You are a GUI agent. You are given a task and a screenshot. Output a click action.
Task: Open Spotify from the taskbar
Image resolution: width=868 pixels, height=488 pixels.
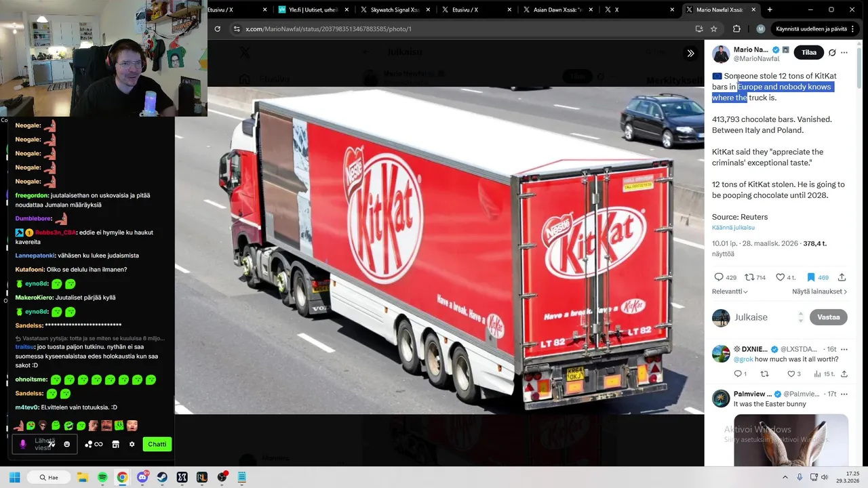[x=102, y=477]
